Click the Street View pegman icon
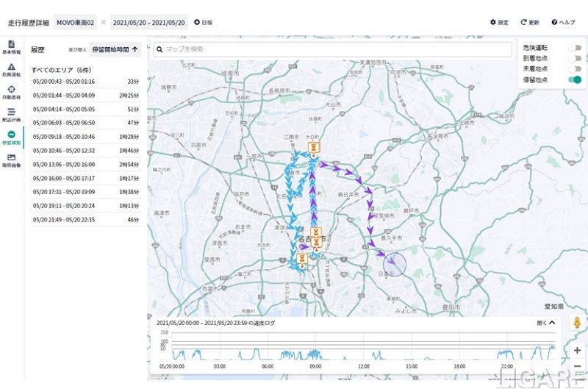 [x=577, y=324]
